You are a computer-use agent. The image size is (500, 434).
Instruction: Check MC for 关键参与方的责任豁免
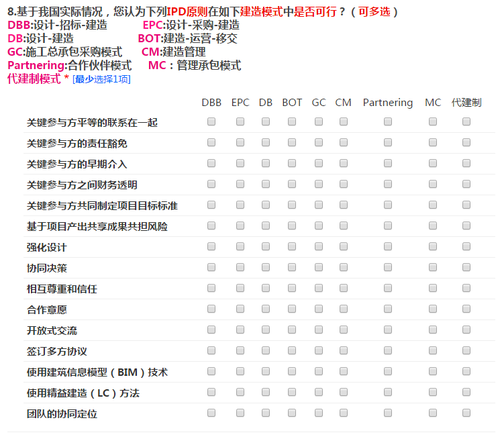(433, 143)
